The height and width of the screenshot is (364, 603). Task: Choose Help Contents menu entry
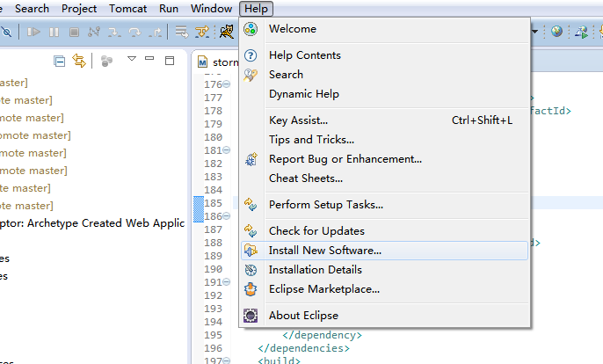(385, 55)
